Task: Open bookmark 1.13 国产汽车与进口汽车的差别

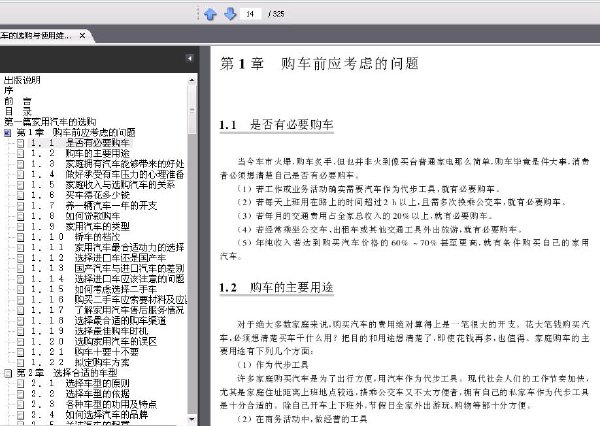Action: tap(108, 268)
